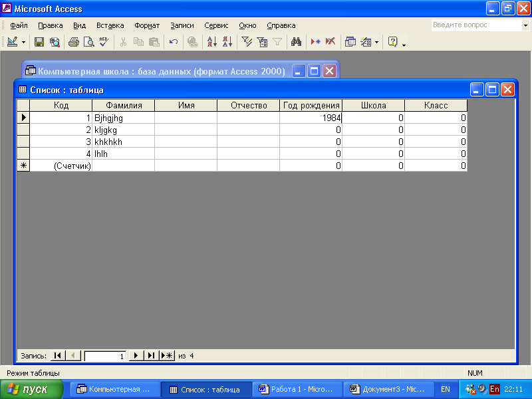Click the cell with kljgkg
This screenshot has height=399, width=532.
click(x=124, y=130)
